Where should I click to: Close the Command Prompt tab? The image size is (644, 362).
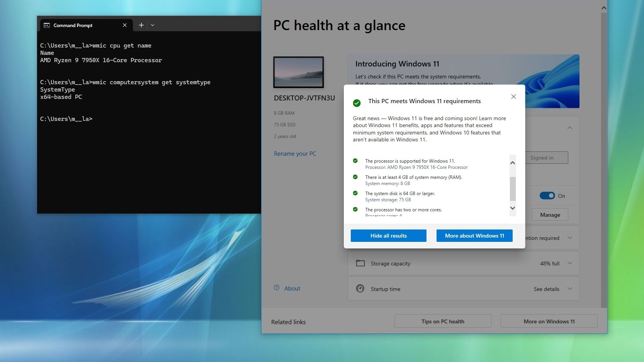coord(125,25)
